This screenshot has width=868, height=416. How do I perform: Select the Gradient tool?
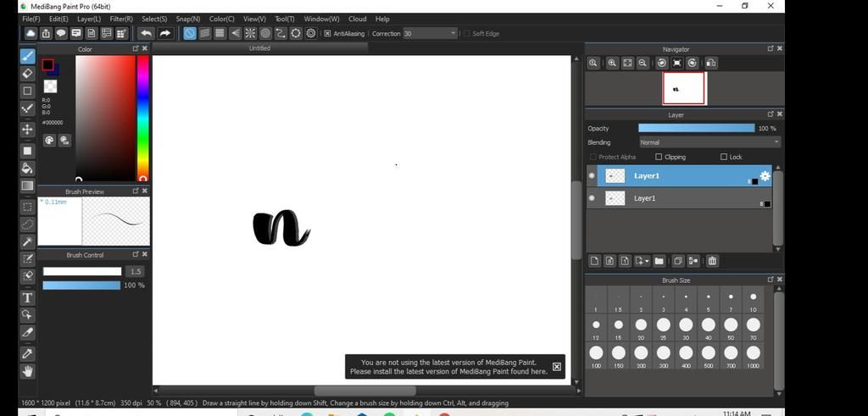coord(27,186)
